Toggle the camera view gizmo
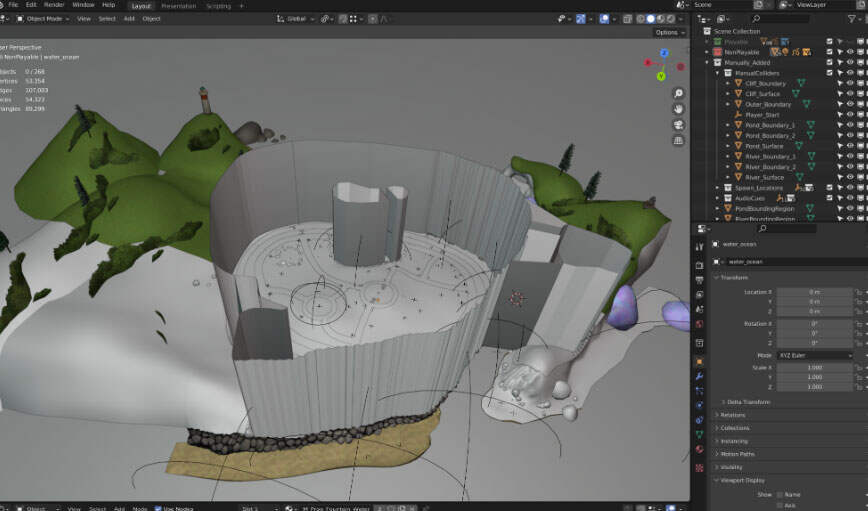The height and width of the screenshot is (511, 868). pos(679,124)
